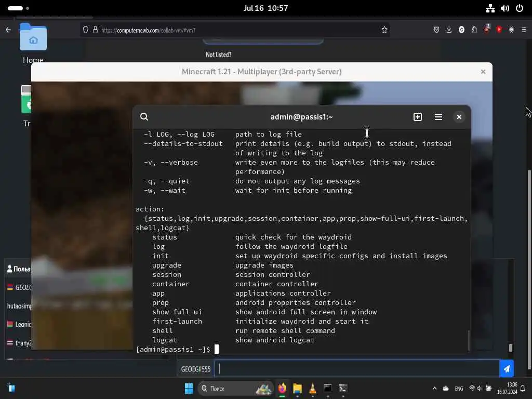Screen dimensions: 532x399
Task: Click the Firefox back arrow
Action: click(8, 30)
